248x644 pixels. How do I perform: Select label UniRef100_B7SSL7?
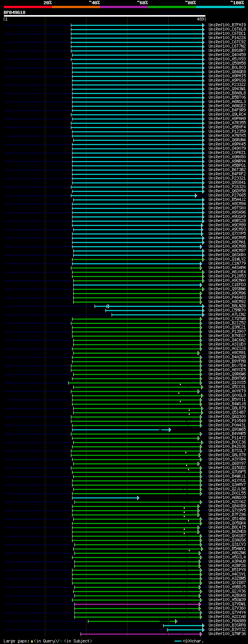point(227,450)
